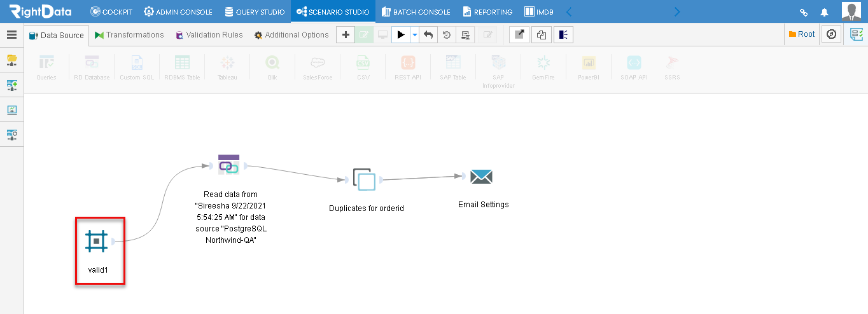This screenshot has width=868, height=314.
Task: Run scenario with the play button
Action: point(401,35)
